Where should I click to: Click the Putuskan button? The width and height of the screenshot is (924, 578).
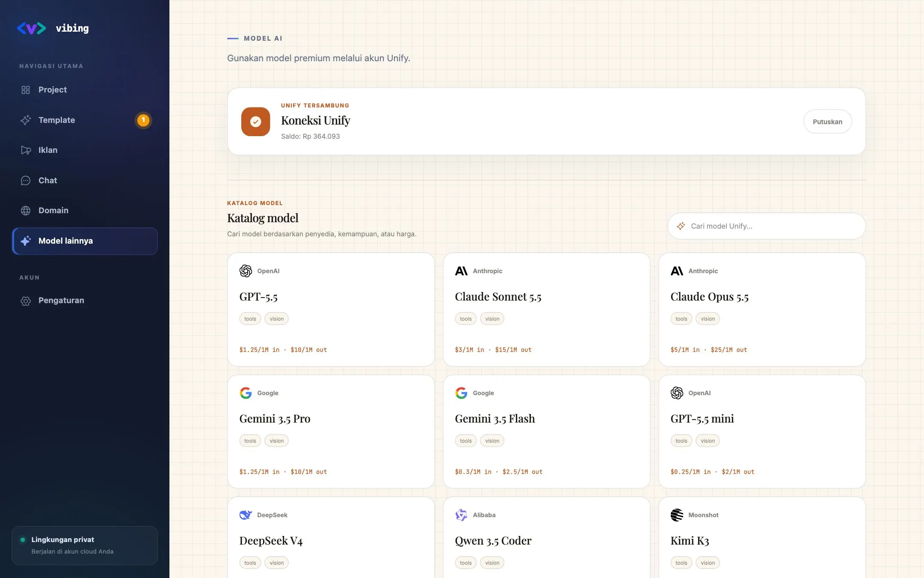tap(827, 122)
